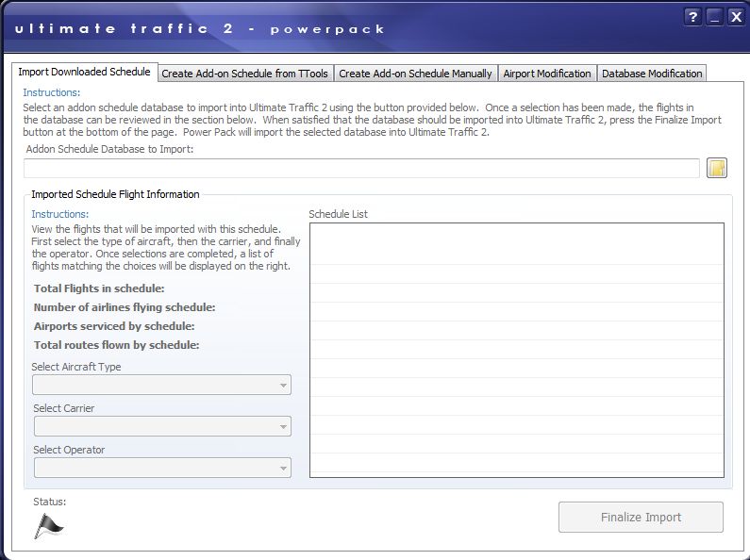
Task: Expand the Select Carrier dropdown
Action: [x=162, y=426]
